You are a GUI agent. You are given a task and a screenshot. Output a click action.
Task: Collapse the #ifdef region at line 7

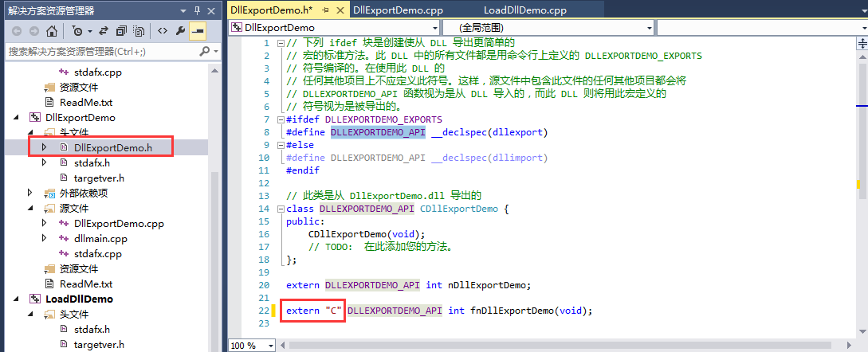click(281, 119)
